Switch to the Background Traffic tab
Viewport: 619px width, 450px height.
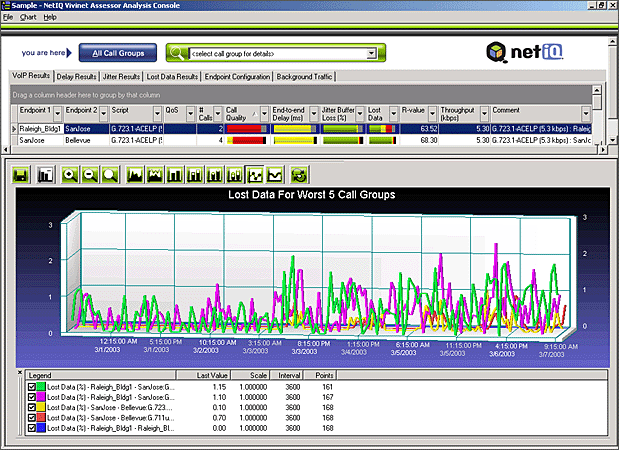pyautogui.click(x=304, y=77)
